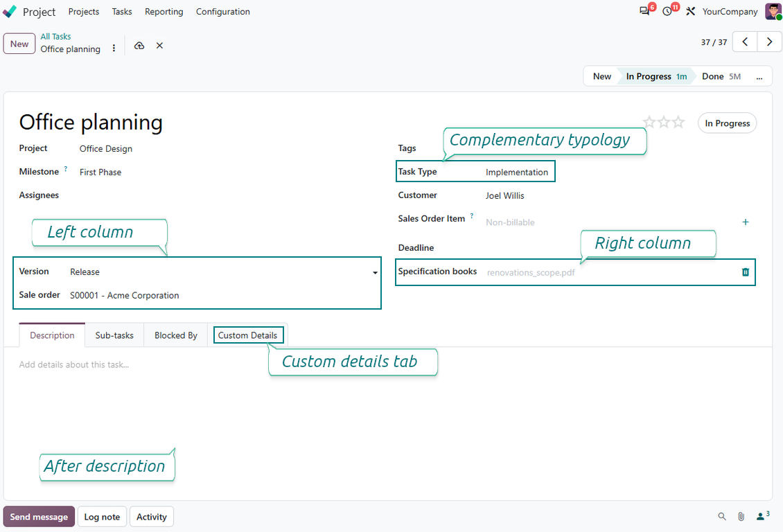Viewport: 783px width, 532px height.
Task: Open the Milestone First Phase field
Action: coord(100,172)
